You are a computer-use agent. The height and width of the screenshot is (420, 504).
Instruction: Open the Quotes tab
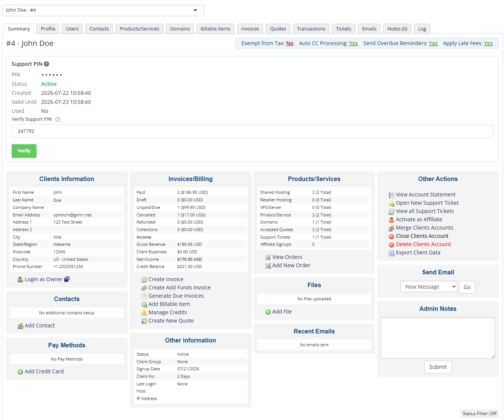(278, 29)
